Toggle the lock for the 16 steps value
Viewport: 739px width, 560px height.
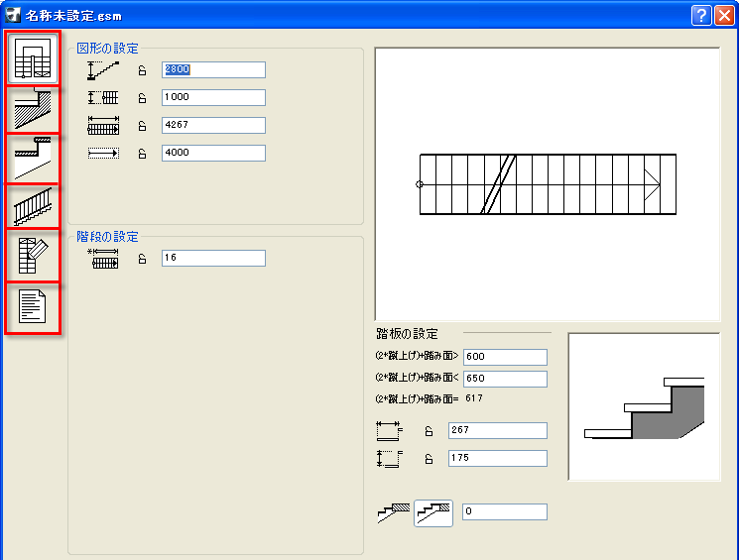pos(142,259)
